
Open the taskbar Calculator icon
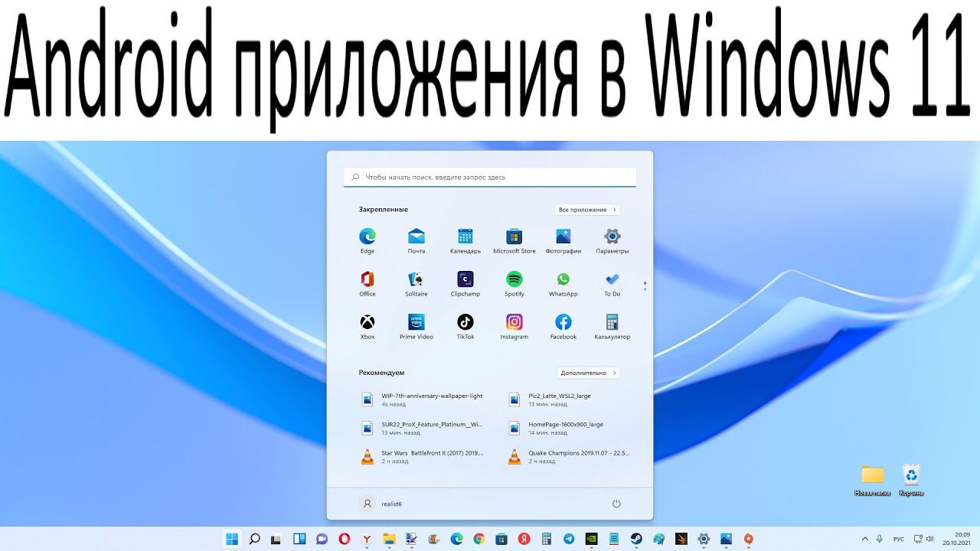click(x=547, y=539)
